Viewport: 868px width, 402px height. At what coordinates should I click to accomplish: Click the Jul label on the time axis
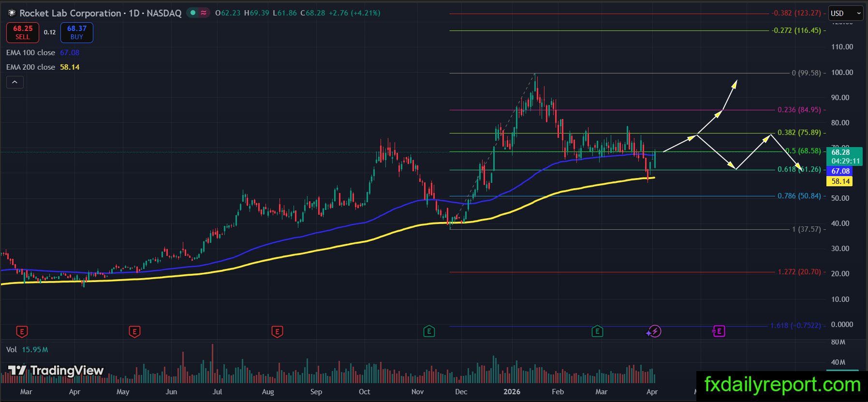click(x=217, y=392)
